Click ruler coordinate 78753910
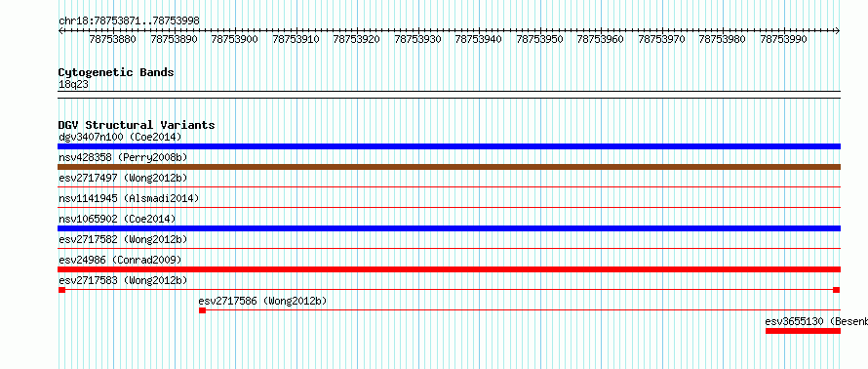The height and width of the screenshot is (369, 868). [x=296, y=39]
